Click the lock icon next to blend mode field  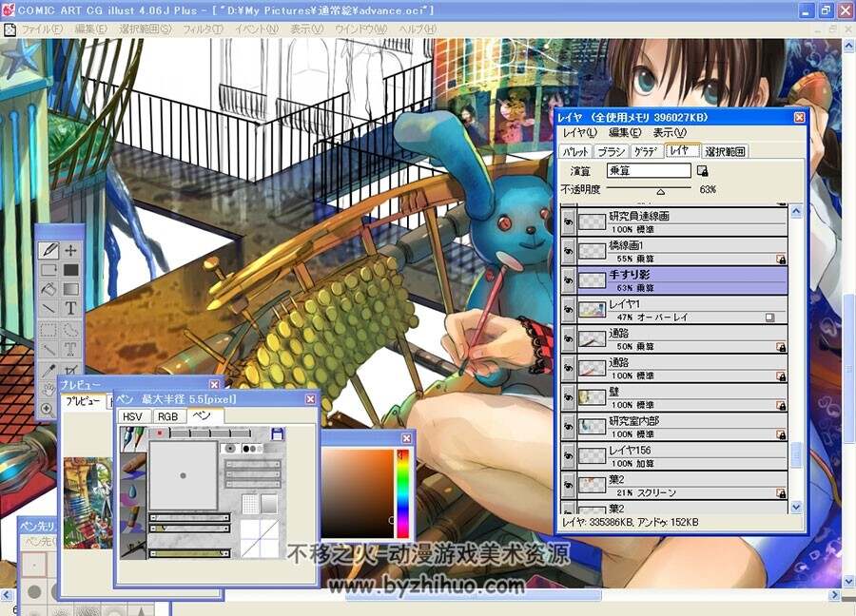[703, 171]
